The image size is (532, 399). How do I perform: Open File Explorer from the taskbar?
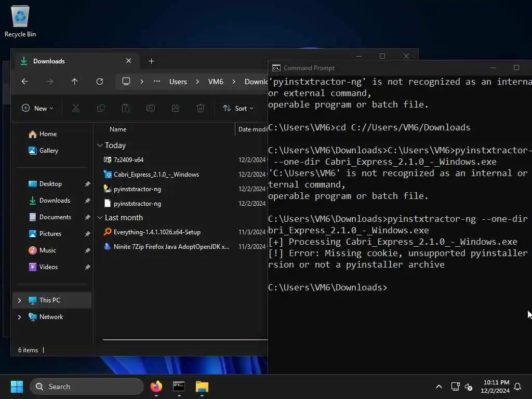(x=202, y=387)
